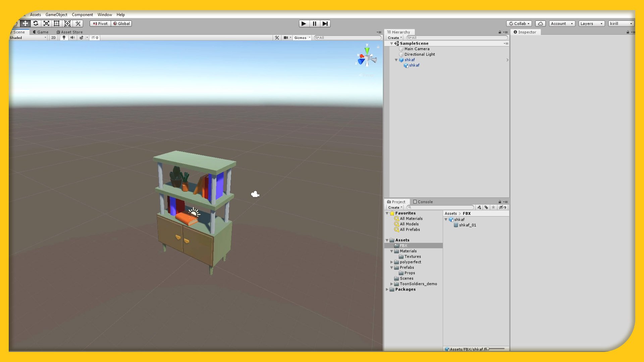Click search by label tag icon

pos(486,207)
